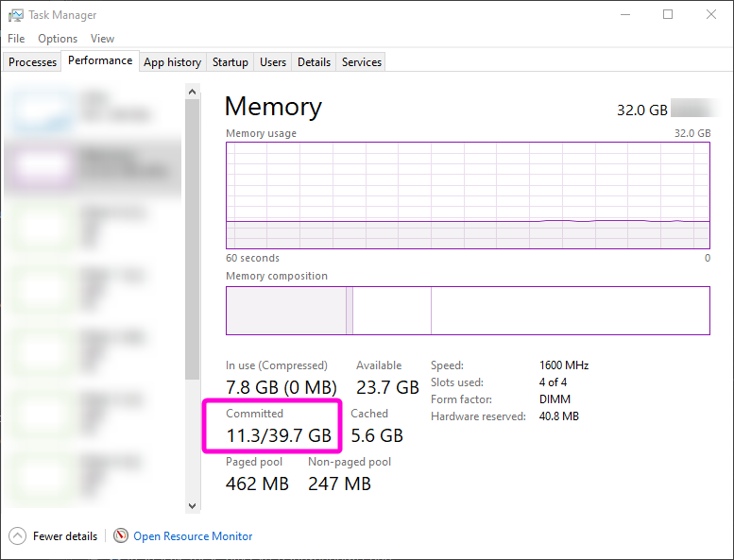Open the Options menu
734x560 pixels.
coord(58,39)
